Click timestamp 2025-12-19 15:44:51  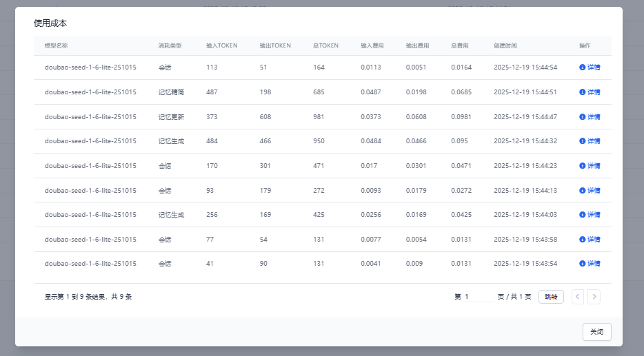tap(525, 92)
